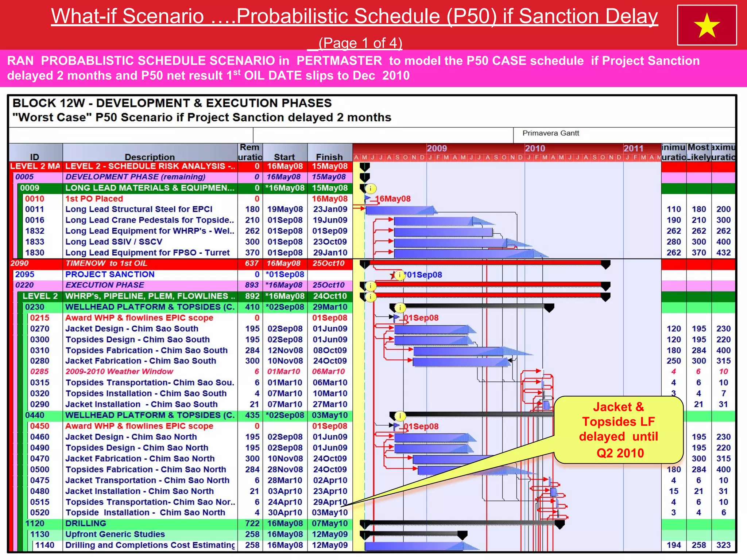Click info icon on Execution Phase bar
747x560 pixels.
click(371, 286)
